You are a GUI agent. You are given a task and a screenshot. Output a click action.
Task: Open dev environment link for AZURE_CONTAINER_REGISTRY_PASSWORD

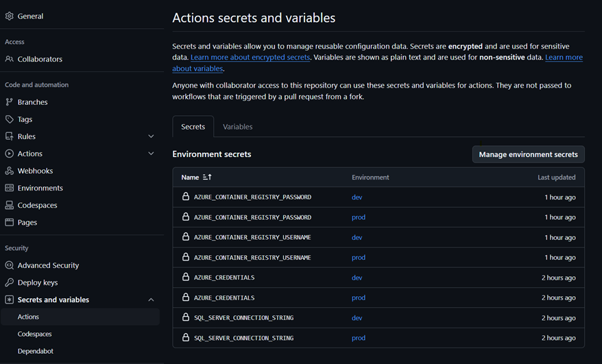click(357, 197)
